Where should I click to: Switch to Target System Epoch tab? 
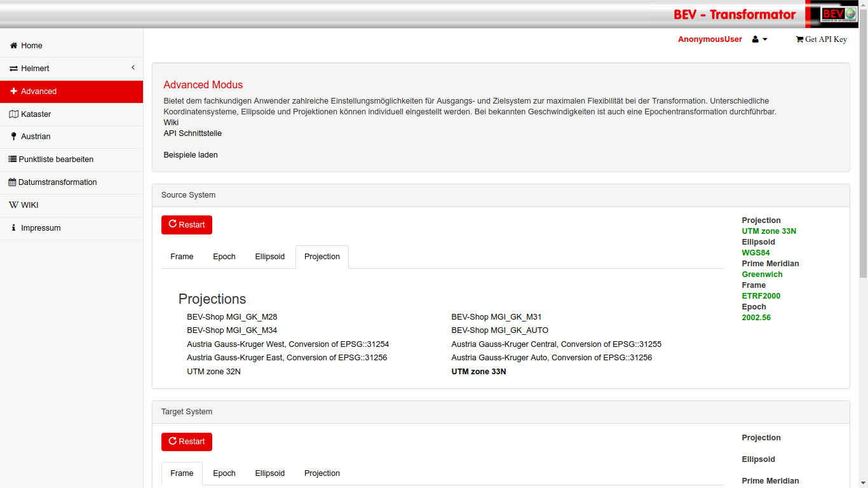(224, 473)
